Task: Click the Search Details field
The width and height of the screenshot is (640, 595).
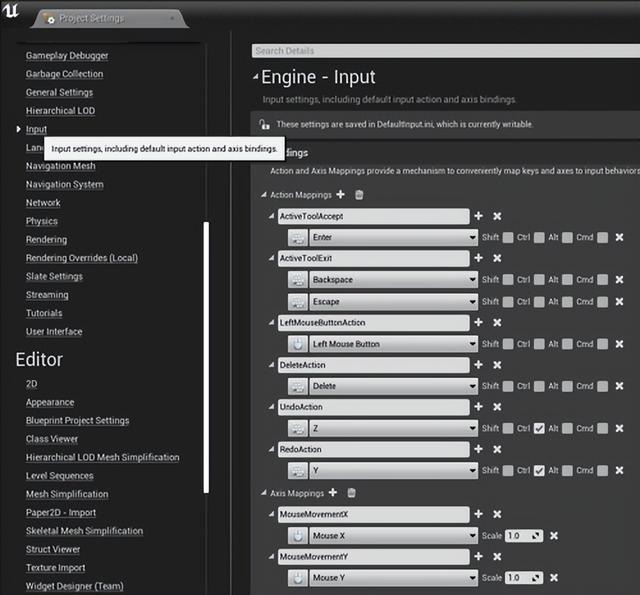Action: click(x=446, y=51)
